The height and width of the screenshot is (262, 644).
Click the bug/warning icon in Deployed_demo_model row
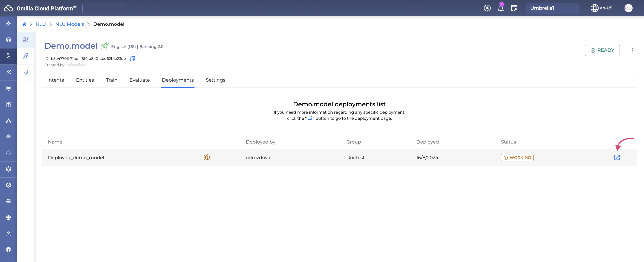point(207,157)
